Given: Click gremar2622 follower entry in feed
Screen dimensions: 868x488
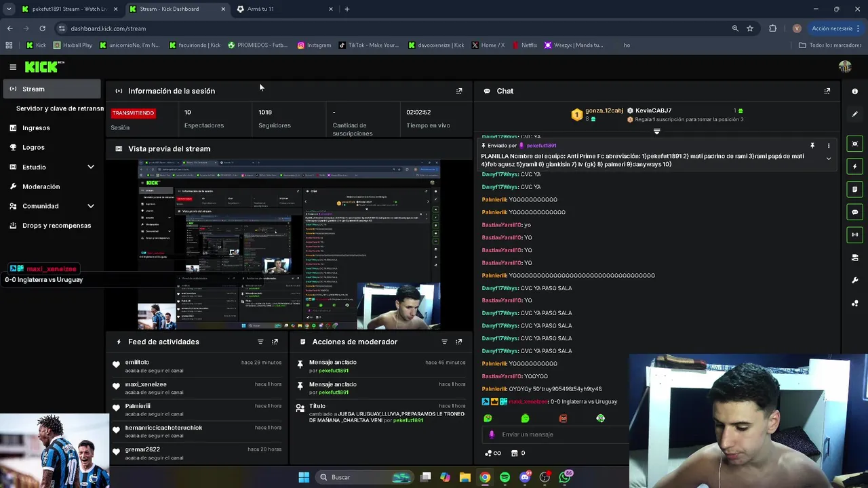Looking at the screenshot, I should tap(142, 449).
